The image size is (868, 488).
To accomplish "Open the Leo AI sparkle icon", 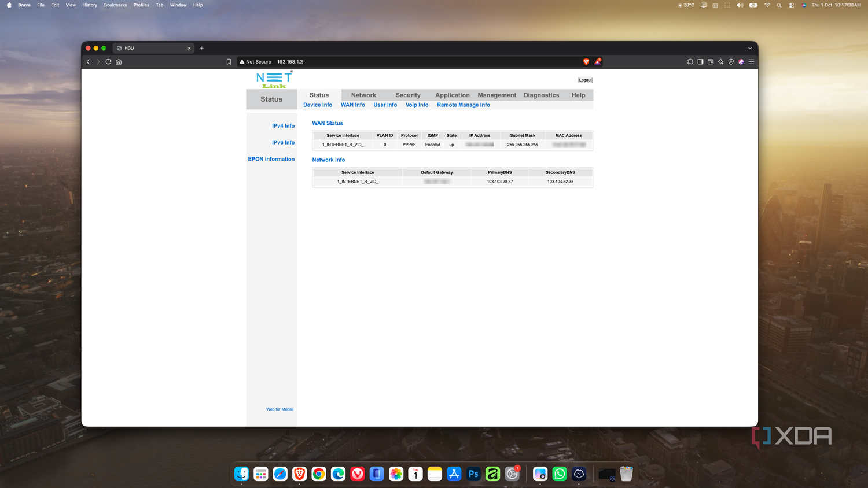I will click(x=721, y=62).
